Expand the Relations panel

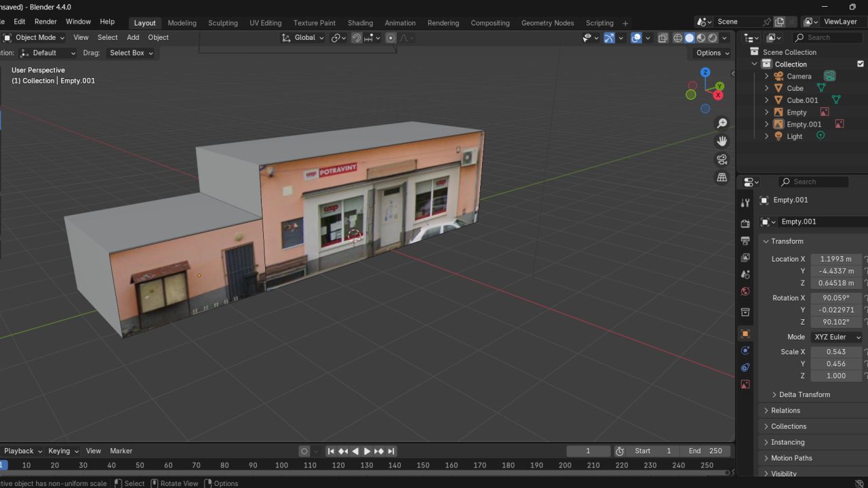click(x=785, y=411)
